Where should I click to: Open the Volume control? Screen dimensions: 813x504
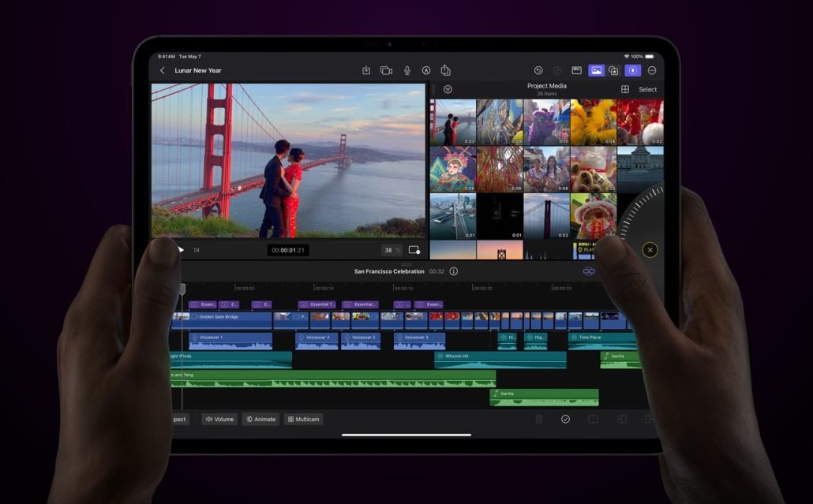(220, 419)
